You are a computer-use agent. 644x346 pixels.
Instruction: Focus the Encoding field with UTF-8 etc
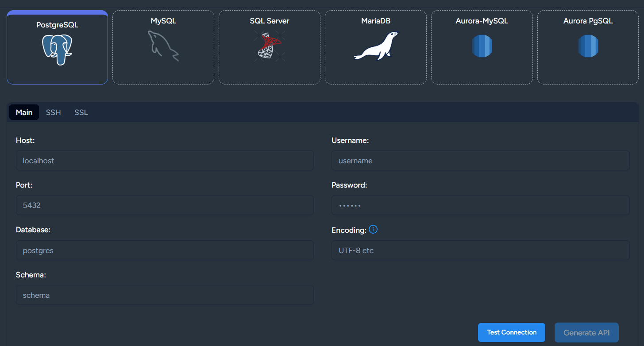pyautogui.click(x=481, y=250)
